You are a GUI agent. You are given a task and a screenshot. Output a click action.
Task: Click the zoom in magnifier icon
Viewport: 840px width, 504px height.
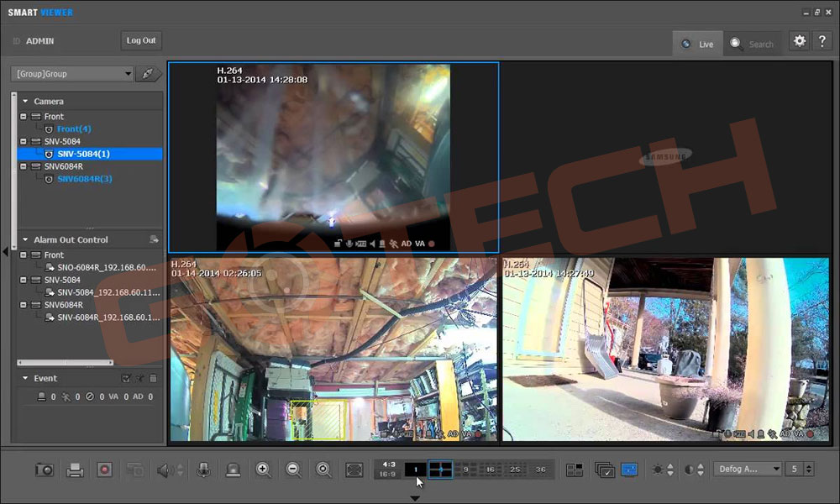click(264, 470)
